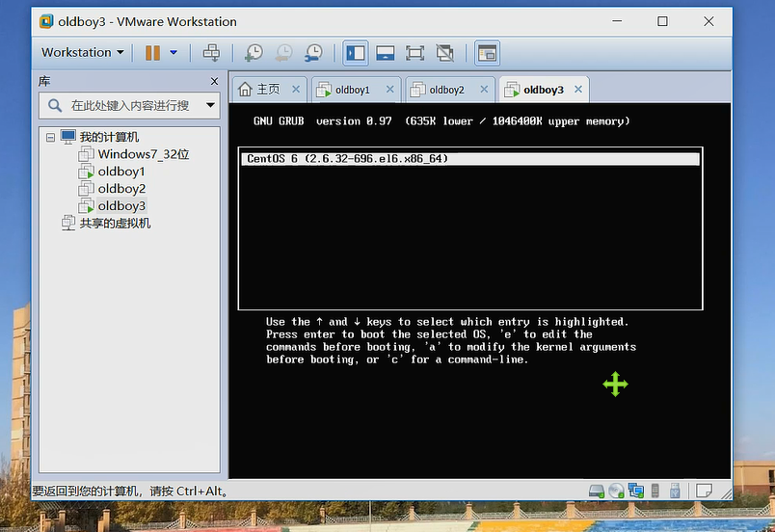The width and height of the screenshot is (775, 532).
Task: Click the VMware Workstation title bar icon
Action: (x=46, y=22)
